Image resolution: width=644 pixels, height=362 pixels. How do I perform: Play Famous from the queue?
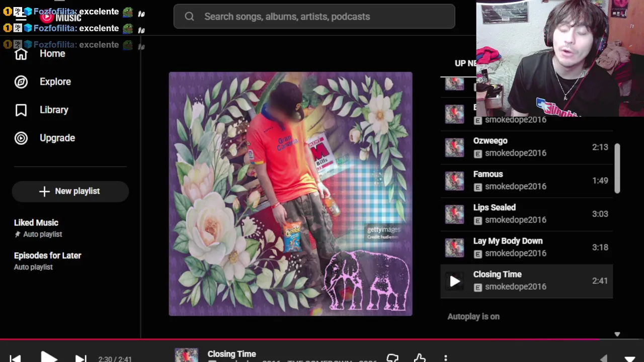pos(527,180)
